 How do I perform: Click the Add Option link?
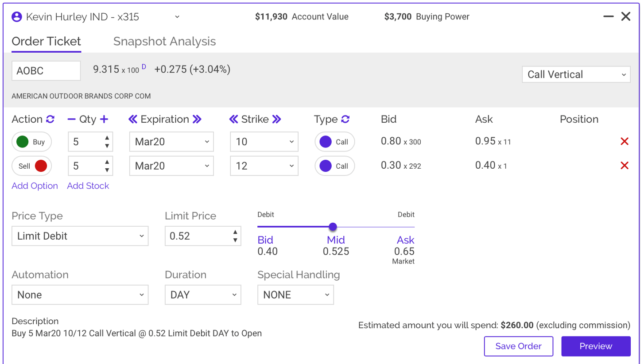[35, 186]
